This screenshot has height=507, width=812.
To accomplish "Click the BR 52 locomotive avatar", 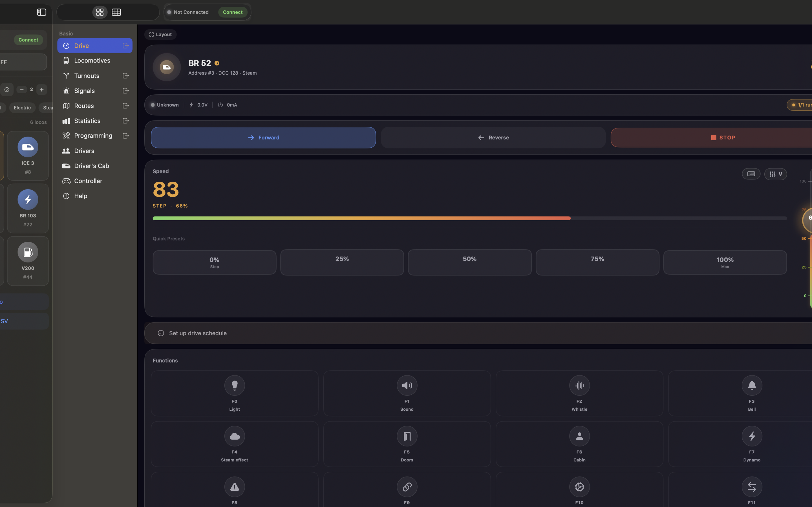I will coord(167,67).
